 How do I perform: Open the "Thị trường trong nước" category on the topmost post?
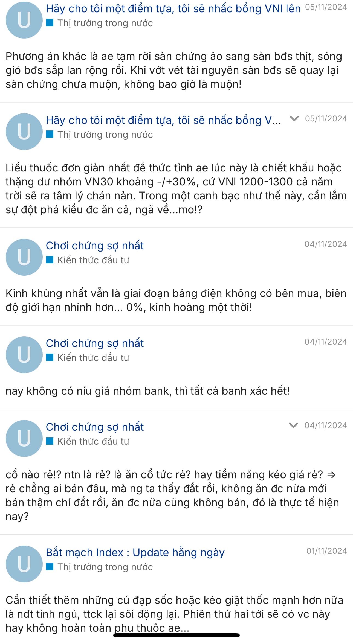[x=105, y=23]
